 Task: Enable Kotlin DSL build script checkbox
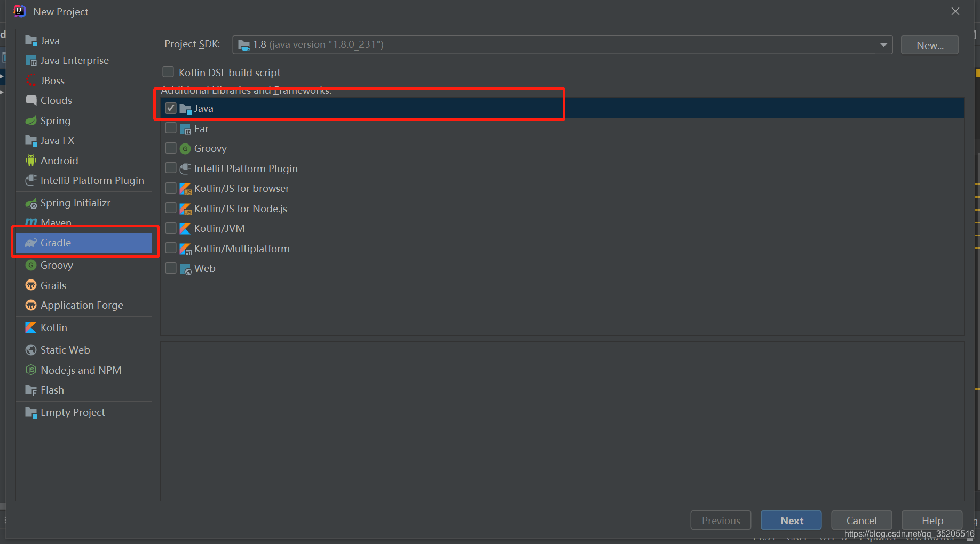[x=168, y=71]
